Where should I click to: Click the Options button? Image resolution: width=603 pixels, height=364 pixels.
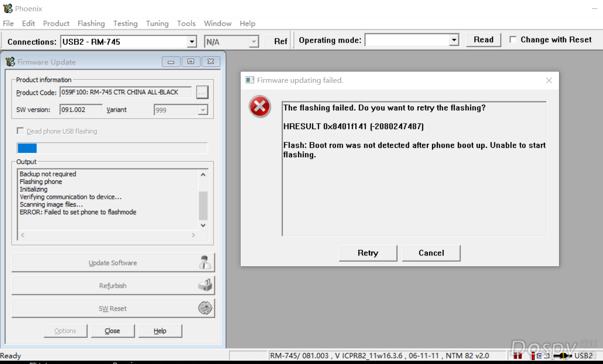(65, 331)
